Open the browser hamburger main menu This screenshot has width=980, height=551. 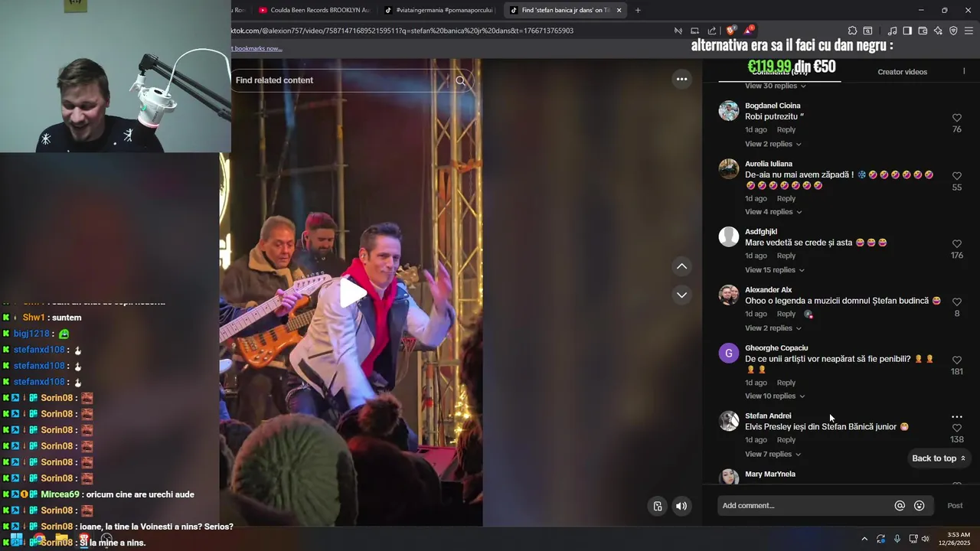[969, 31]
